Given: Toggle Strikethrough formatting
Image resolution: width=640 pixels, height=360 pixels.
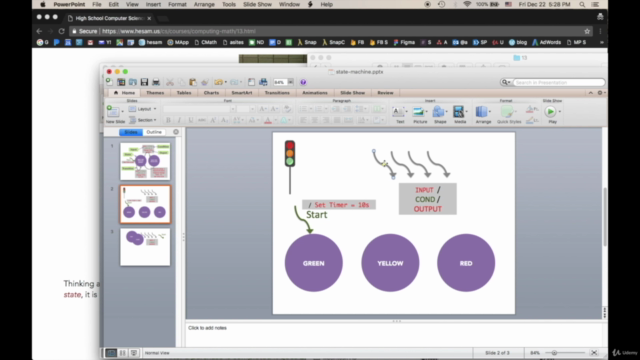Looking at the screenshot, I should click(202, 120).
